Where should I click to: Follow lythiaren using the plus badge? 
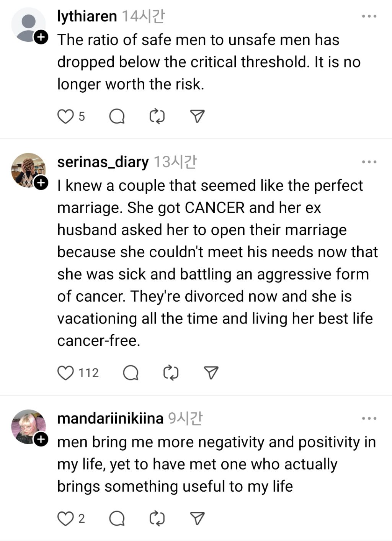click(x=41, y=37)
